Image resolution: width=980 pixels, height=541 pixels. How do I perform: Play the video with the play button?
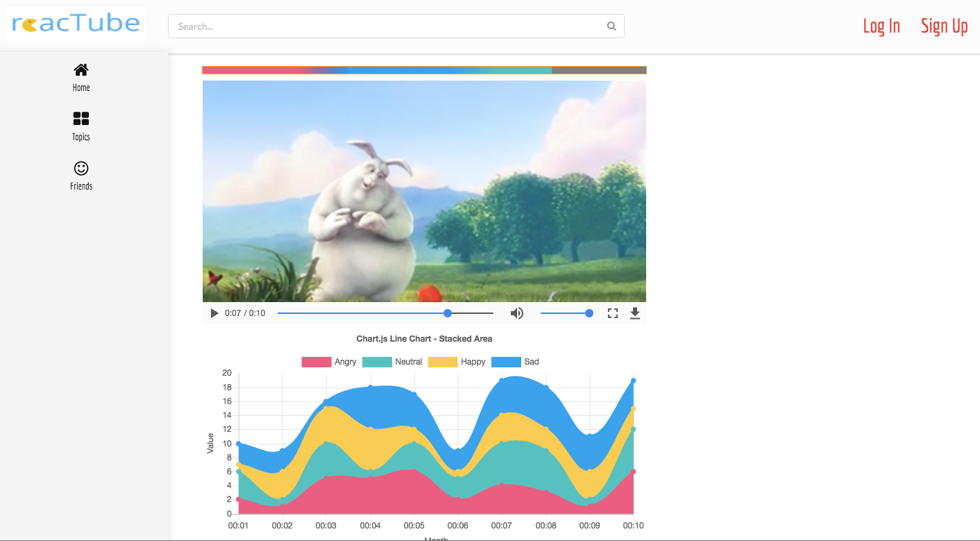pyautogui.click(x=214, y=313)
